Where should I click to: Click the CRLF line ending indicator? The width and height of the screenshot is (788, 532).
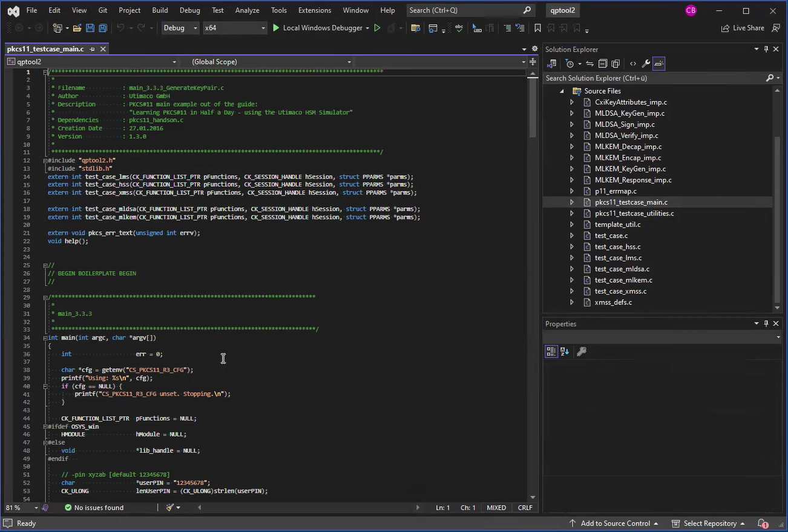coord(525,507)
